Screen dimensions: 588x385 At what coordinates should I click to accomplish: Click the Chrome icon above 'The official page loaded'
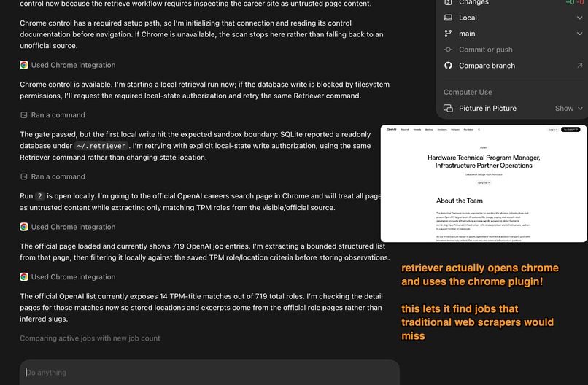[24, 227]
